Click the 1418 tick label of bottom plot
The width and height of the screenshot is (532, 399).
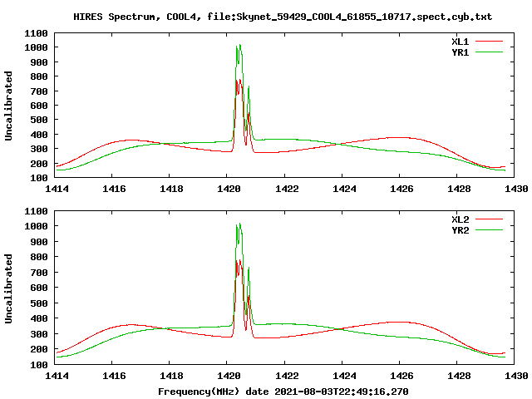coord(171,376)
